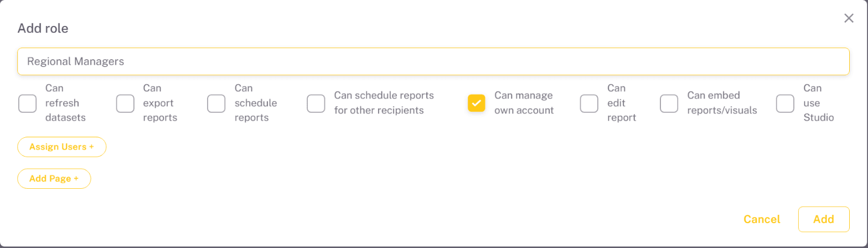
Task: Click the Add Page + button
Action: [54, 179]
